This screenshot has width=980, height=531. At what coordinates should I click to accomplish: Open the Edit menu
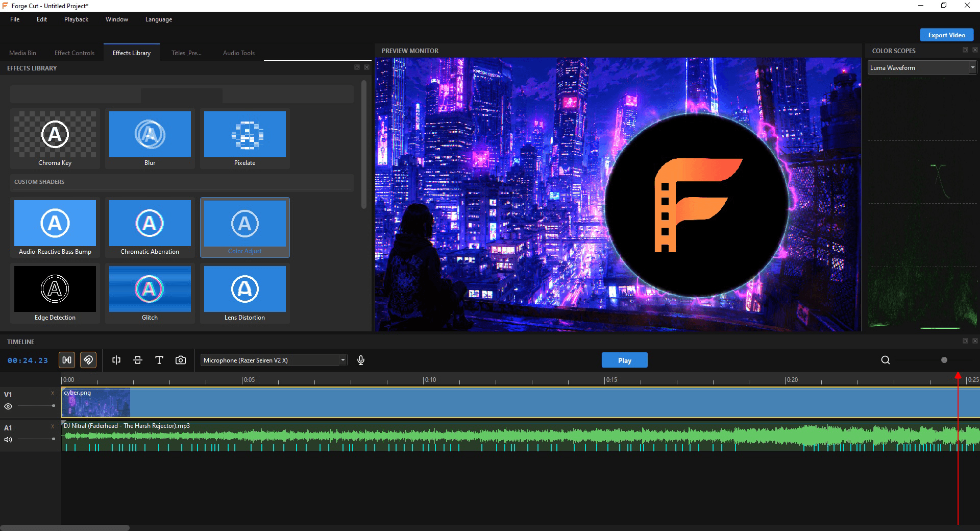pyautogui.click(x=42, y=19)
